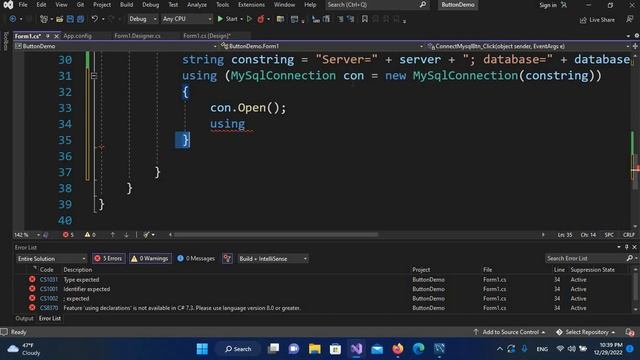Image resolution: width=640 pixels, height=360 pixels.
Task: Collapse code block at line 31
Action: [94, 76]
